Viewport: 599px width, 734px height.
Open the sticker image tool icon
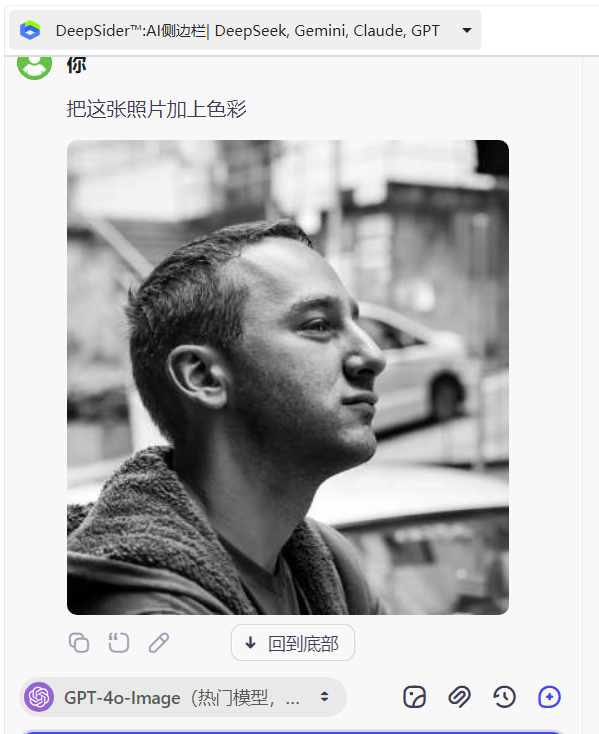click(414, 697)
